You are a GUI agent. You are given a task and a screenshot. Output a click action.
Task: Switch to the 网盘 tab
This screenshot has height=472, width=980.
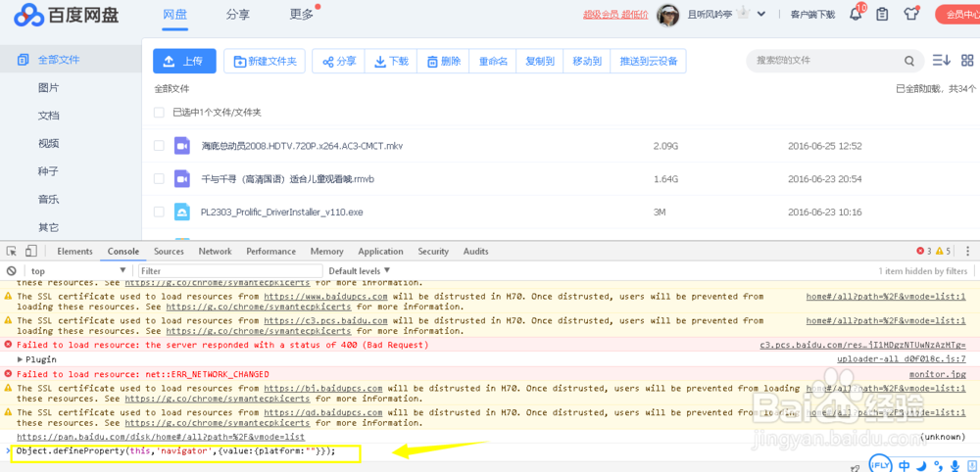tap(175, 15)
